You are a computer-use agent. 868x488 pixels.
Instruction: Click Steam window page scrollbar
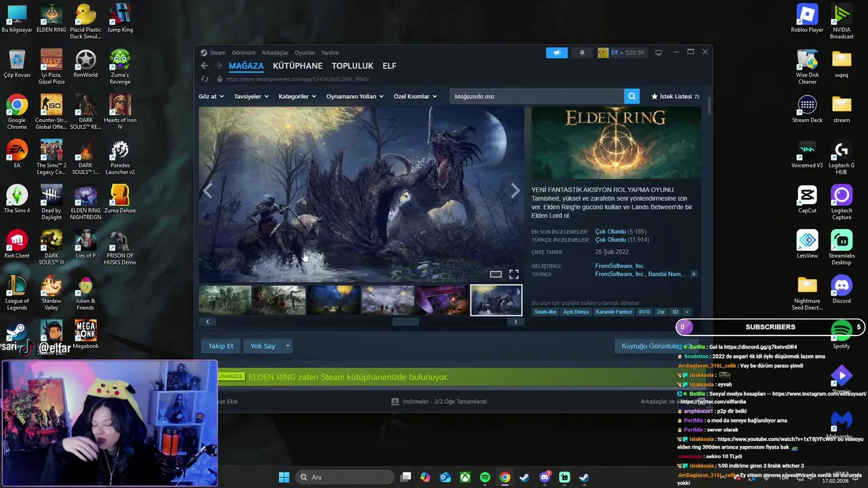point(709,106)
